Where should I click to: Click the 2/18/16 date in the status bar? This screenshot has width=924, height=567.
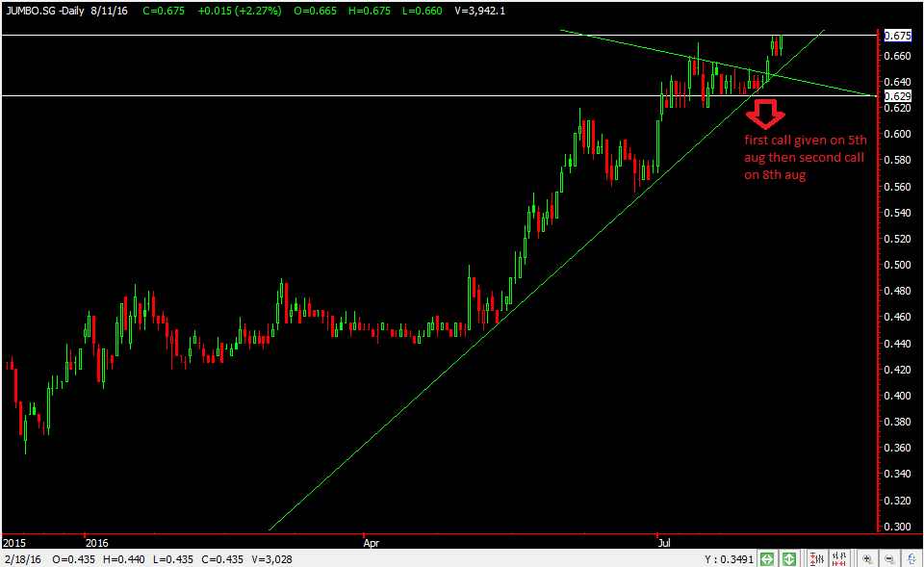(x=22, y=558)
